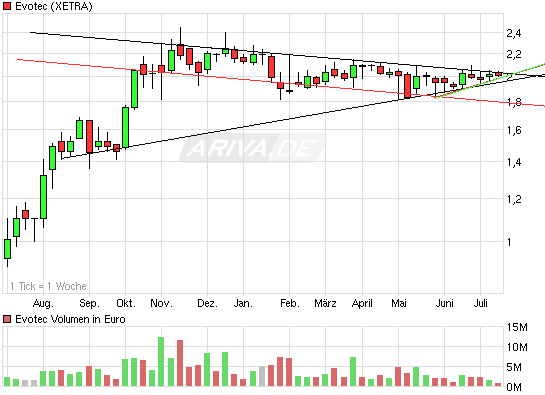
Task: Click the 2,4 price axis label
Action: click(514, 33)
